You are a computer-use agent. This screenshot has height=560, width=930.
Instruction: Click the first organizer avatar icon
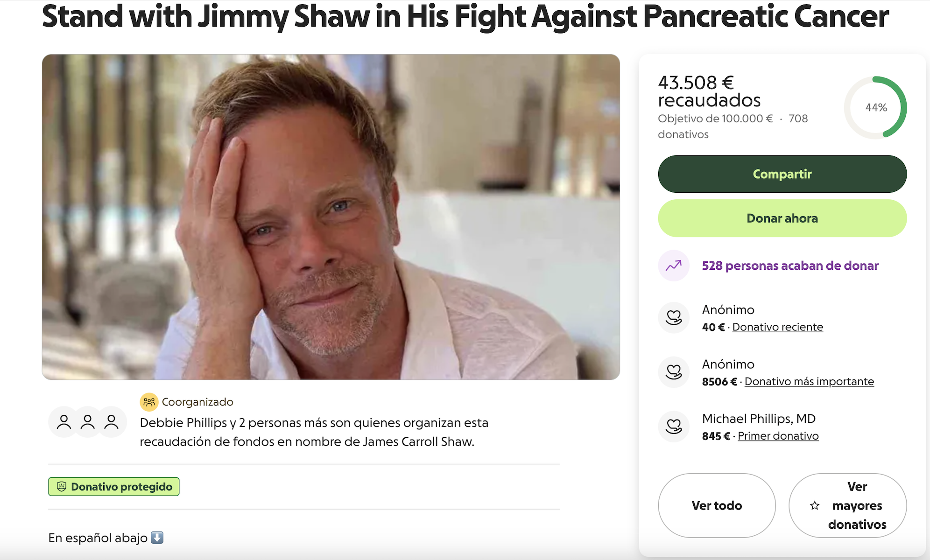point(64,421)
